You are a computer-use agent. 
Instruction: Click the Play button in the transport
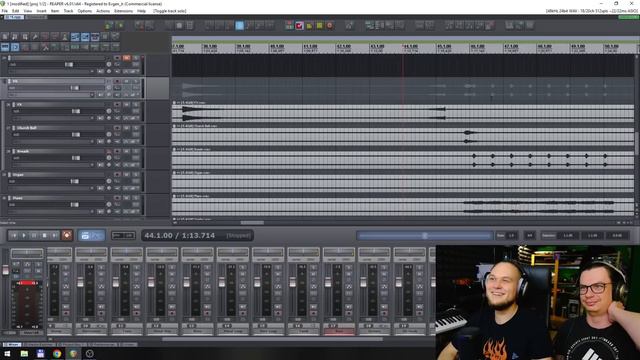[x=24, y=236]
